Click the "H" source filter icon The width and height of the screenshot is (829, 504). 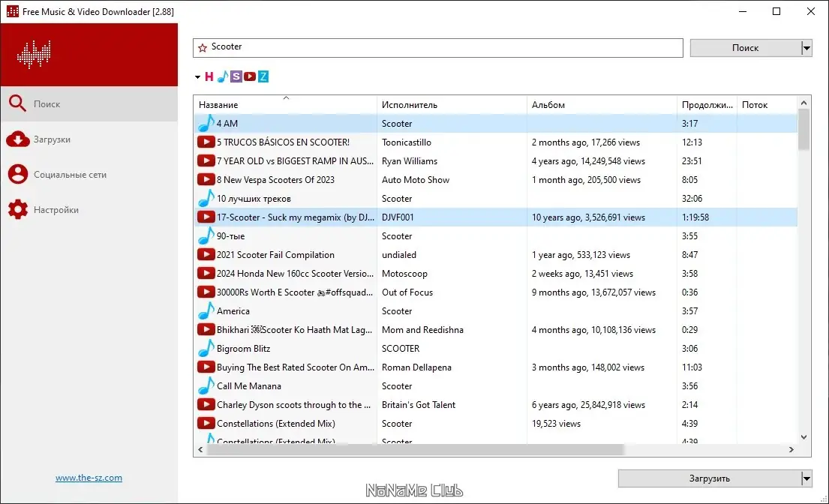(x=209, y=76)
